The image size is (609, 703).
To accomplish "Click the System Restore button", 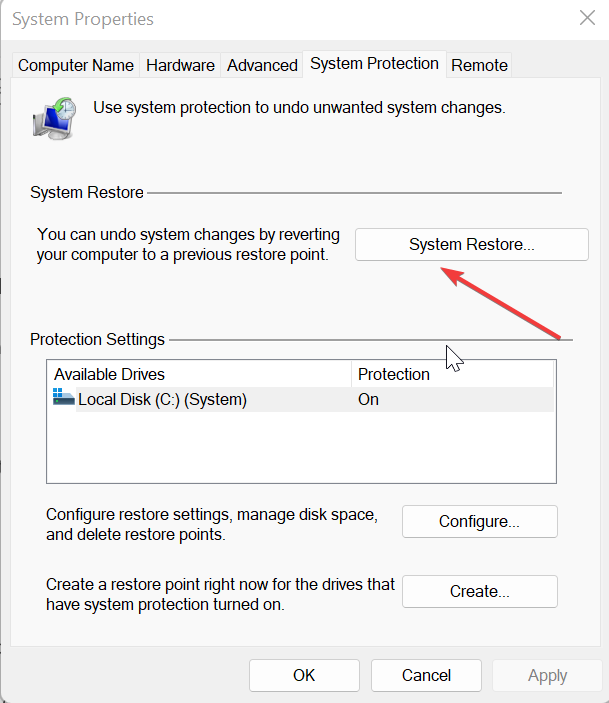I will tap(472, 244).
